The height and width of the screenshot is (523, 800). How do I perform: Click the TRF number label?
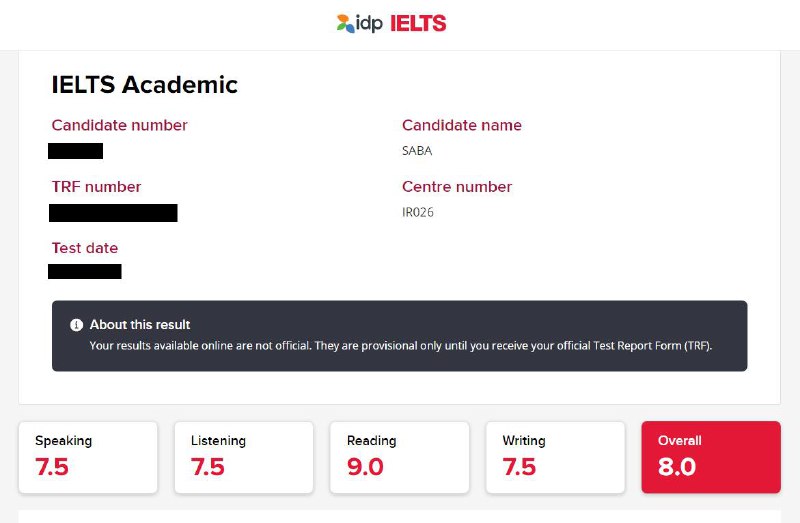click(x=96, y=187)
